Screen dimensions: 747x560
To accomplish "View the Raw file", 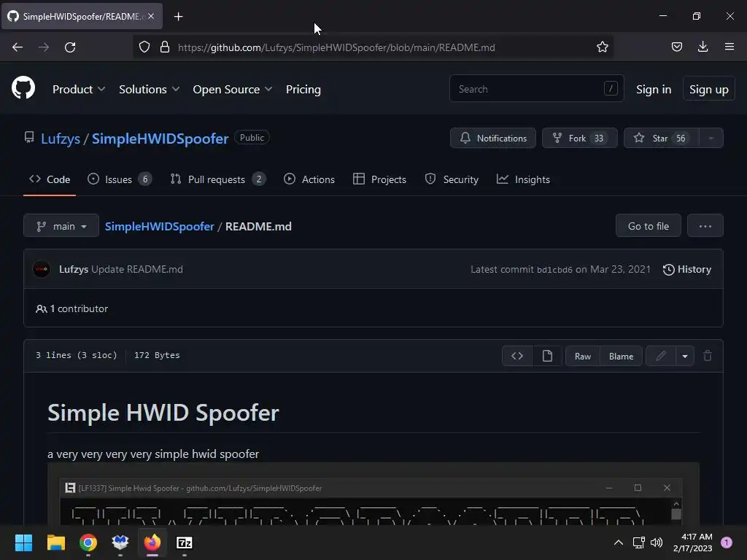I will coord(583,356).
